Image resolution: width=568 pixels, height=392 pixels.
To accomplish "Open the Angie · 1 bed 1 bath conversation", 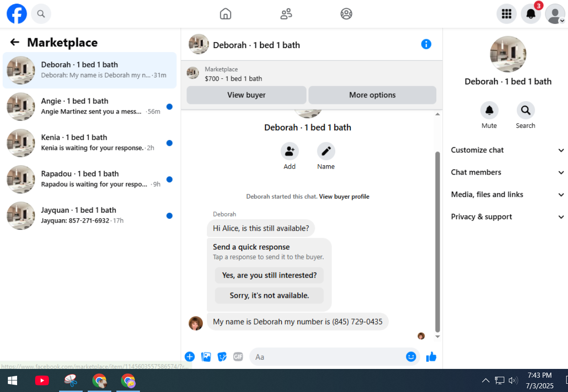I will point(90,107).
